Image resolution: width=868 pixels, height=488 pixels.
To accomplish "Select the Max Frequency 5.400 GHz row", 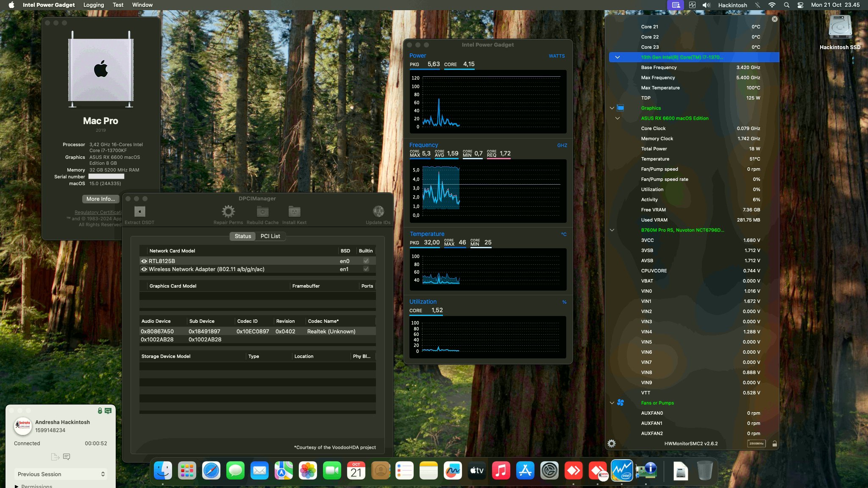I will 694,78.
